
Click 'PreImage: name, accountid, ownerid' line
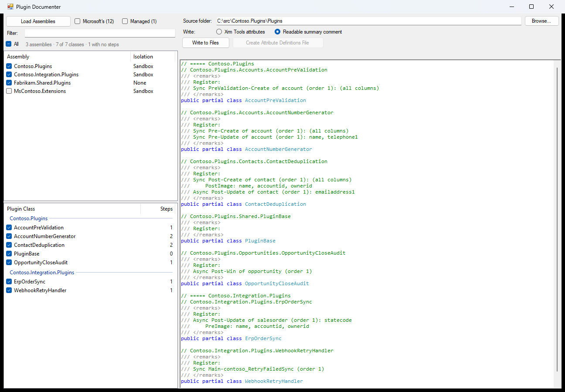click(x=245, y=326)
